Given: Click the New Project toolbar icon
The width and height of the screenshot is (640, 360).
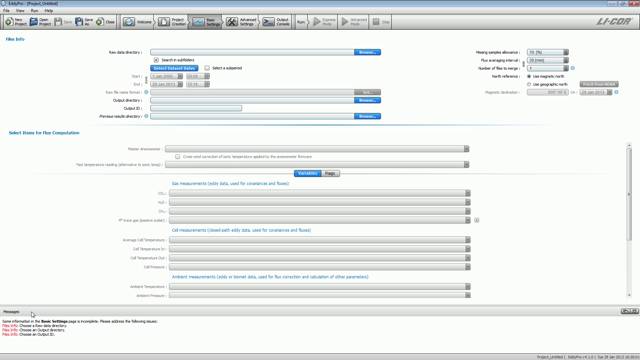Looking at the screenshot, I should point(9,22).
